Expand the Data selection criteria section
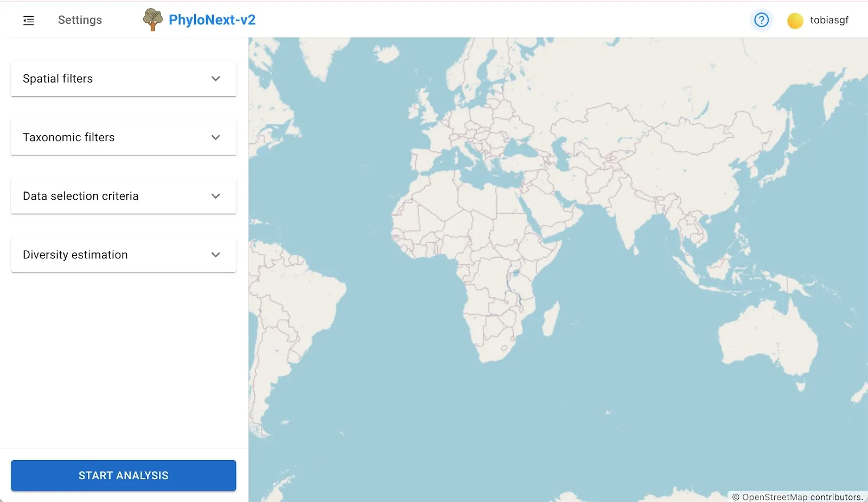The width and height of the screenshot is (868, 502). point(123,196)
